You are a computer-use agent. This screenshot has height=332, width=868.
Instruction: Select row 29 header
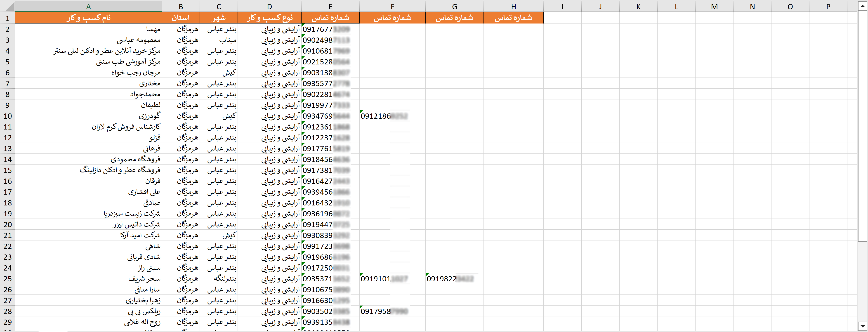click(x=7, y=322)
